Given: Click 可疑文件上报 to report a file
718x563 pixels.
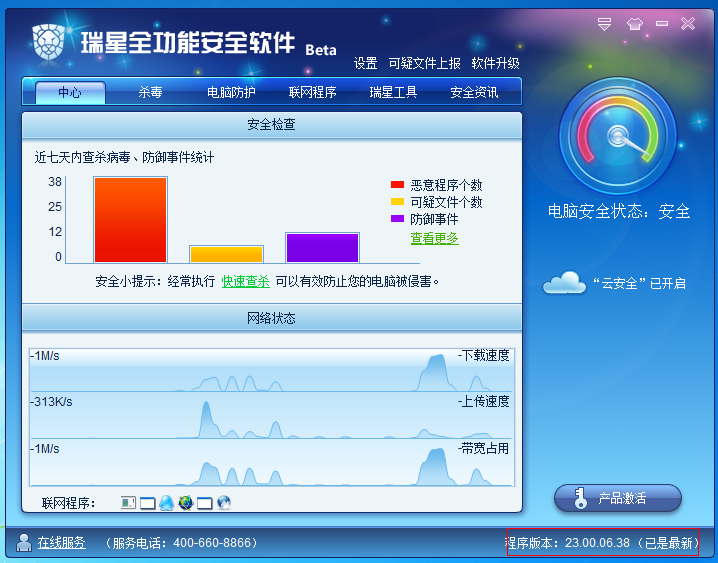Looking at the screenshot, I should click(x=424, y=63).
